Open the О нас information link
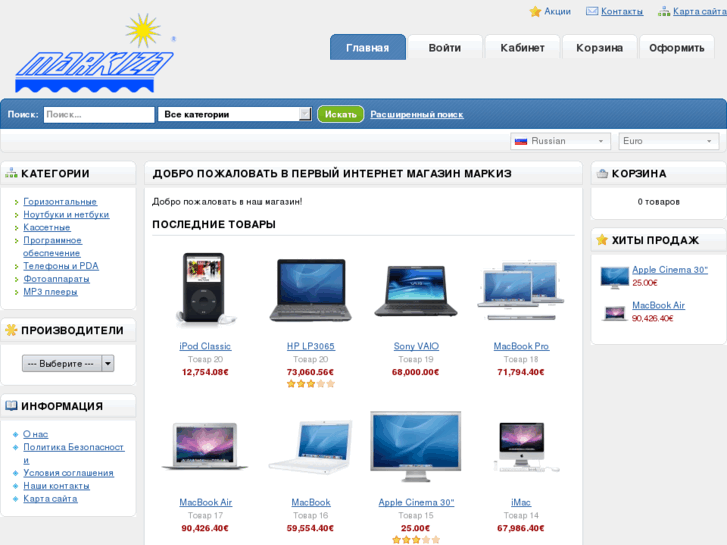Screen dimensions: 727x545 click(35, 434)
